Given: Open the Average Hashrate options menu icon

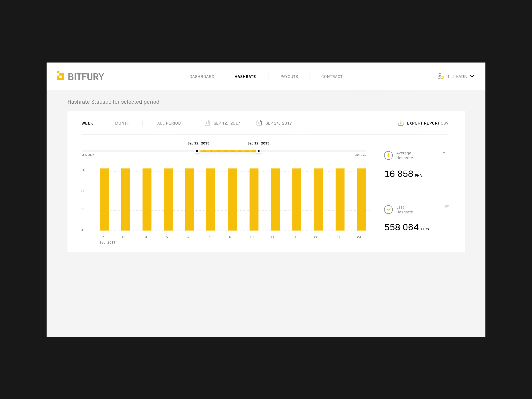Looking at the screenshot, I should click(x=444, y=152).
